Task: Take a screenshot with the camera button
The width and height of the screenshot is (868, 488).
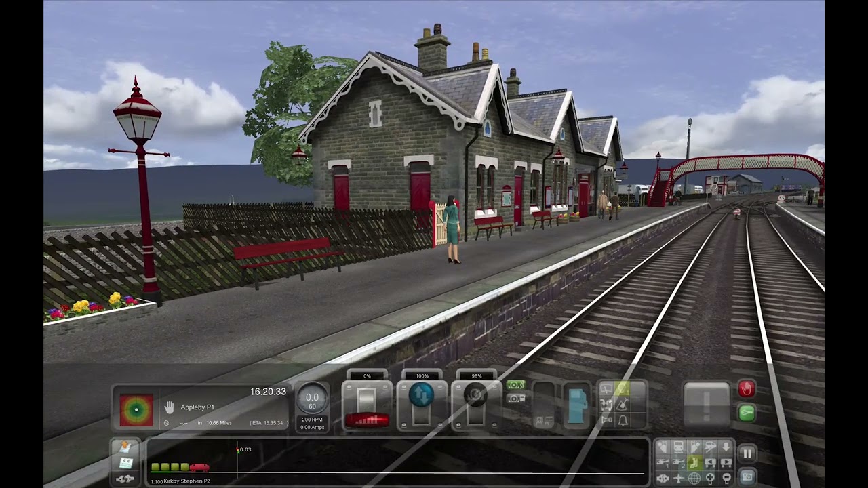Action: pos(747,476)
